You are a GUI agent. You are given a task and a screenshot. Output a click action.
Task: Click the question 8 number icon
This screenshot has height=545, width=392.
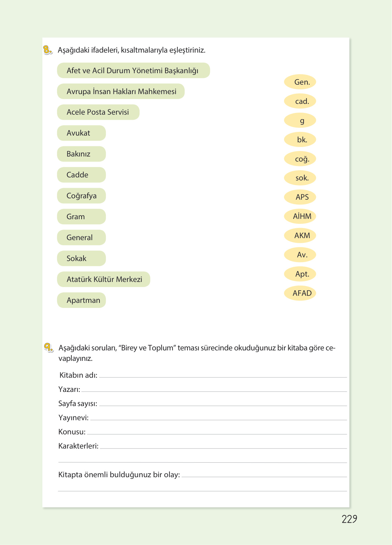pyautogui.click(x=48, y=50)
